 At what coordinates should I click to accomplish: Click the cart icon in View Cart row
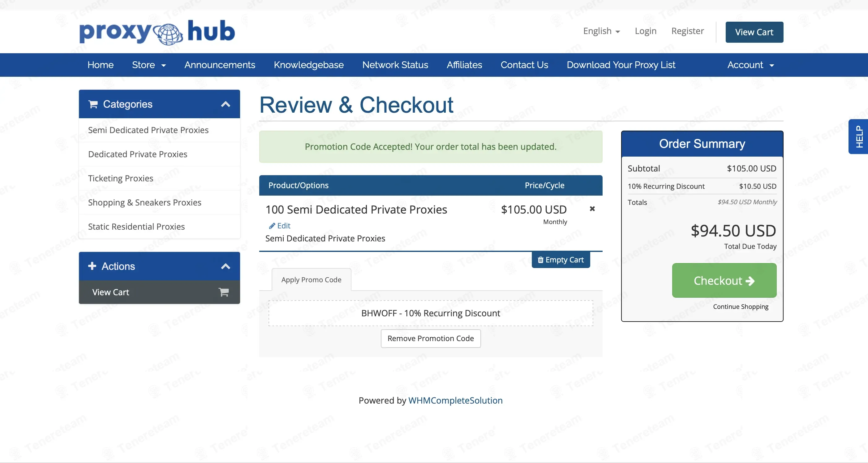pos(224,292)
